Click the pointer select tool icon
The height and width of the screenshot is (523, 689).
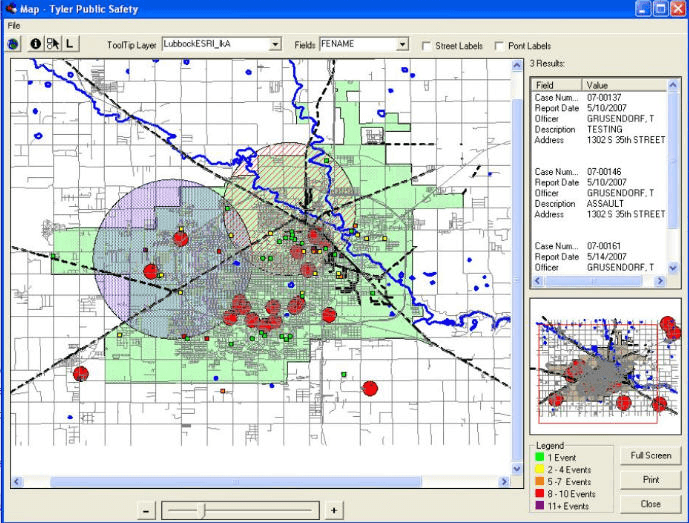[52, 44]
